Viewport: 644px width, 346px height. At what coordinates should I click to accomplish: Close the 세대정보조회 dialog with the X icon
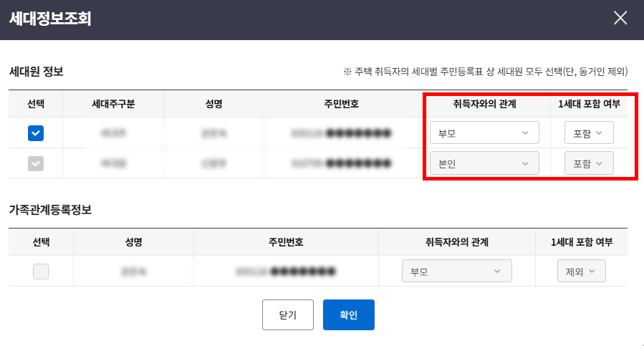pos(620,19)
